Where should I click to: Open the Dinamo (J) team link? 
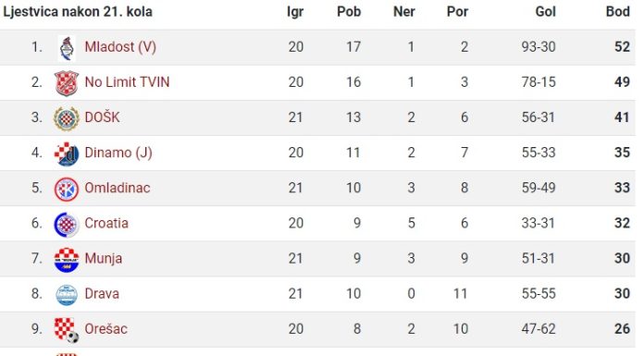pos(118,153)
